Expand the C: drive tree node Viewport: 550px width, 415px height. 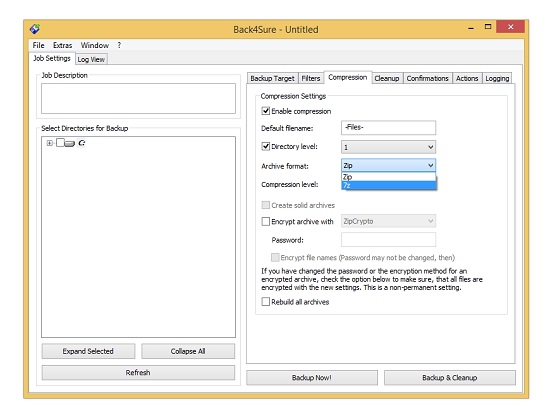[x=49, y=143]
